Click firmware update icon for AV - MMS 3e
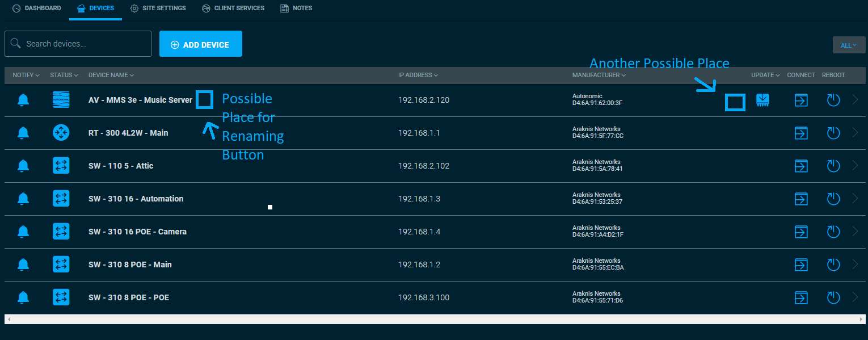868x340 pixels. (x=762, y=100)
